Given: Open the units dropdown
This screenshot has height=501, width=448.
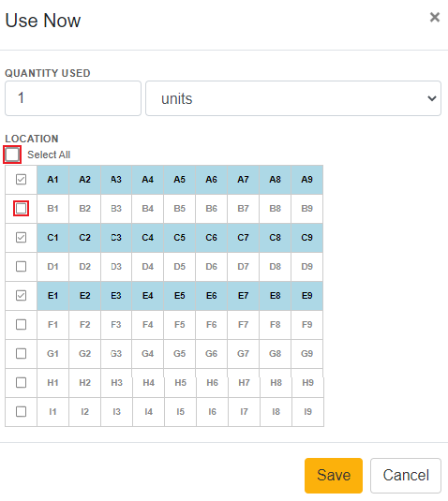Looking at the screenshot, I should coord(293,98).
